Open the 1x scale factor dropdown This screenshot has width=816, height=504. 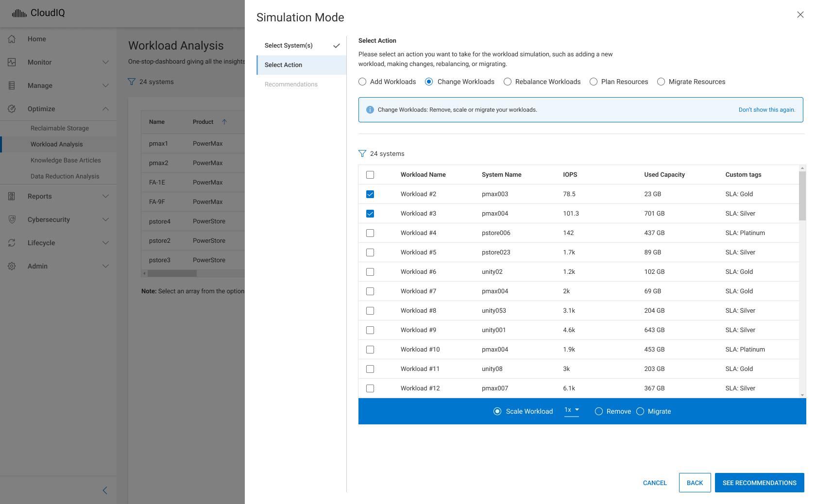click(572, 410)
